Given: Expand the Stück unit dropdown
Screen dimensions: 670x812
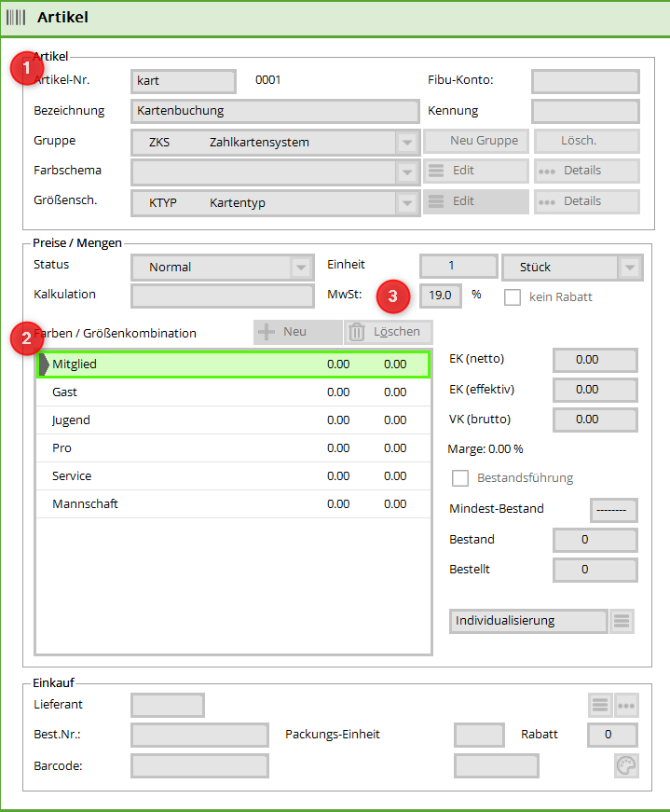Looking at the screenshot, I should (x=630, y=268).
